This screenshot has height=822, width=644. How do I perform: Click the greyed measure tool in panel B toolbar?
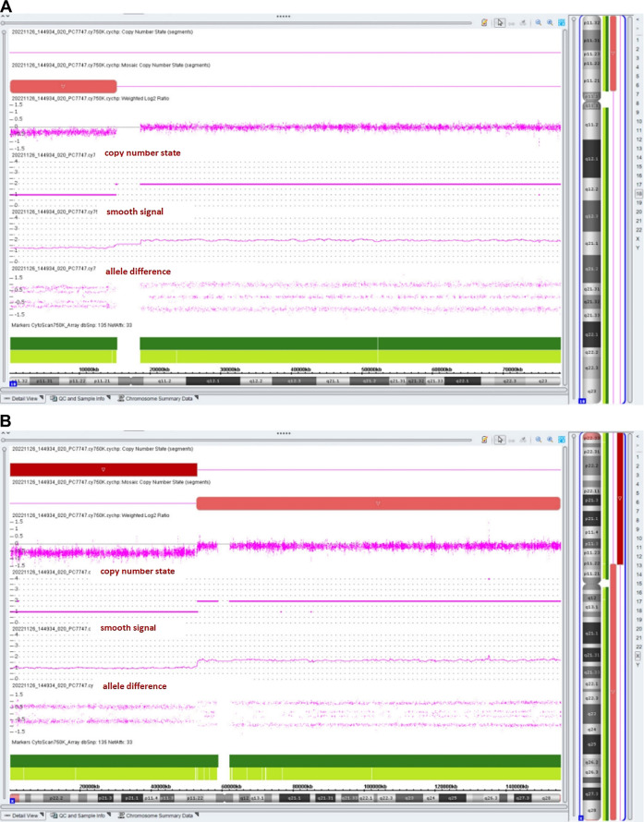tap(512, 440)
